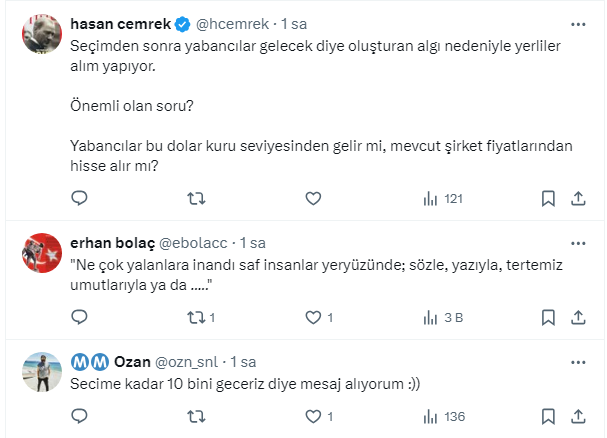Screen dimensions: 607x438
Task: Share hasan cemrek's tweet
Action: [x=577, y=199]
